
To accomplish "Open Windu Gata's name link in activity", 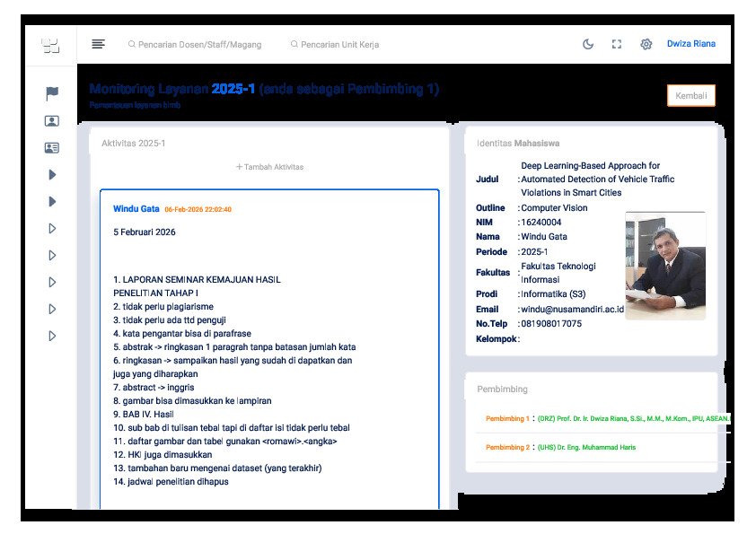I will [136, 209].
